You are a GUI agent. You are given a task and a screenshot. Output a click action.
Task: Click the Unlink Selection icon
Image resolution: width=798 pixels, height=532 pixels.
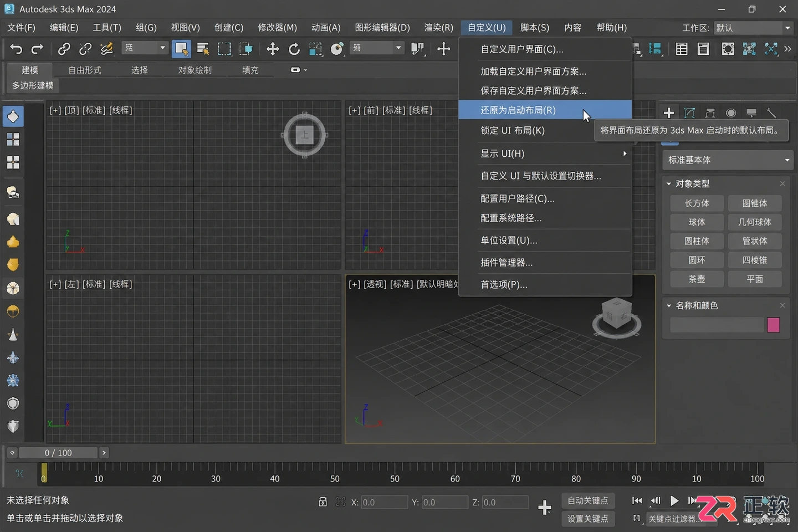[85, 49]
